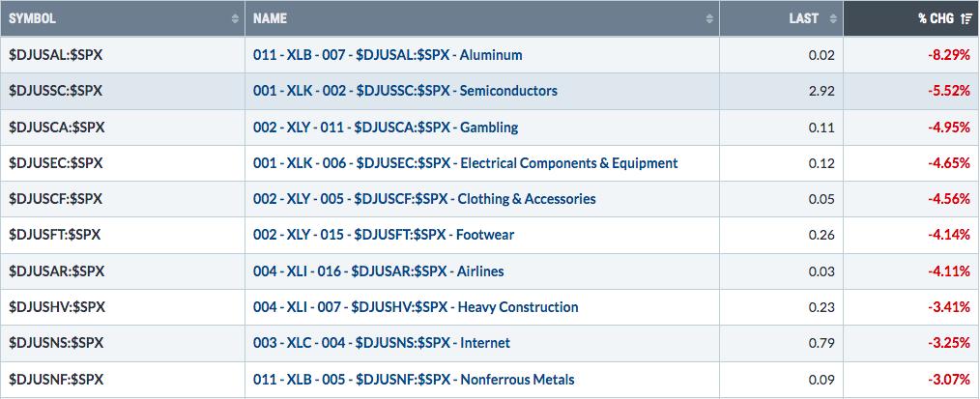This screenshot has height=399, width=980.
Task: Open the Semiconductors industry link
Action: click(x=405, y=91)
